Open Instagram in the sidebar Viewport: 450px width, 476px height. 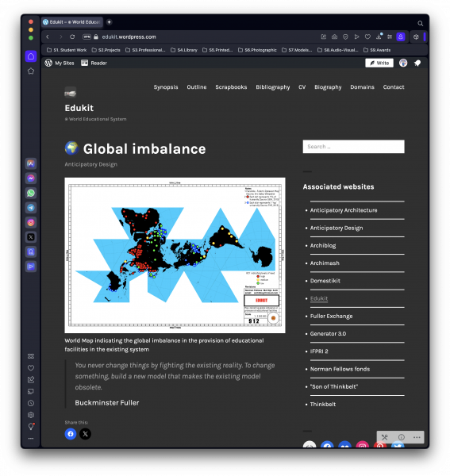31,222
